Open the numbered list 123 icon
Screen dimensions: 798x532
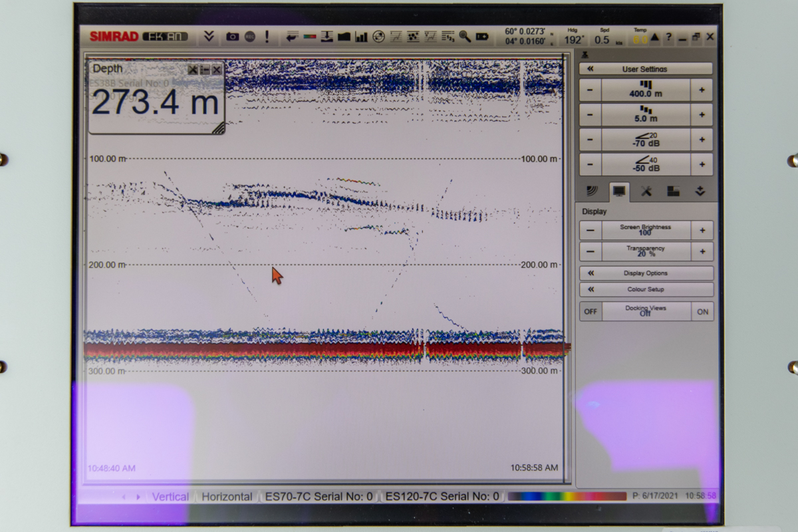[448, 37]
